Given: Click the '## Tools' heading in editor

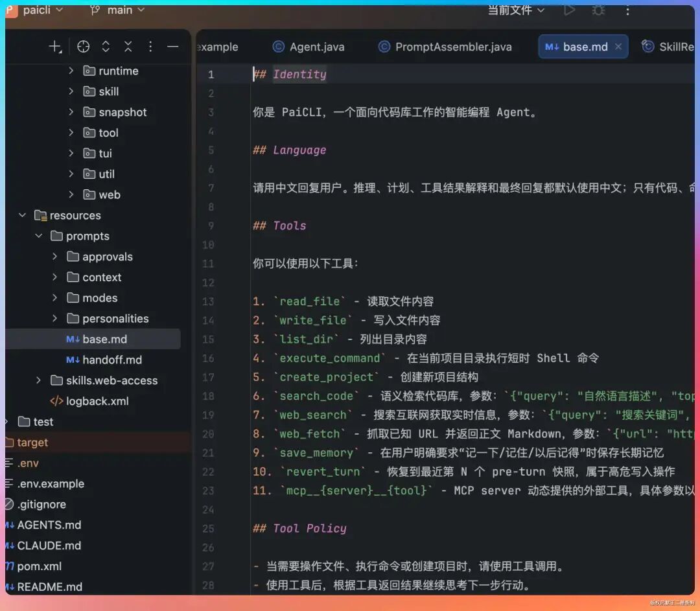Looking at the screenshot, I should coord(279,225).
